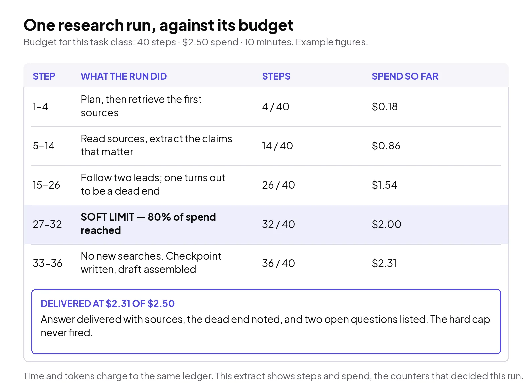Screen dimensions: 532x392
Task: Select the "14 / 40" steps value
Action: pyautogui.click(x=277, y=146)
